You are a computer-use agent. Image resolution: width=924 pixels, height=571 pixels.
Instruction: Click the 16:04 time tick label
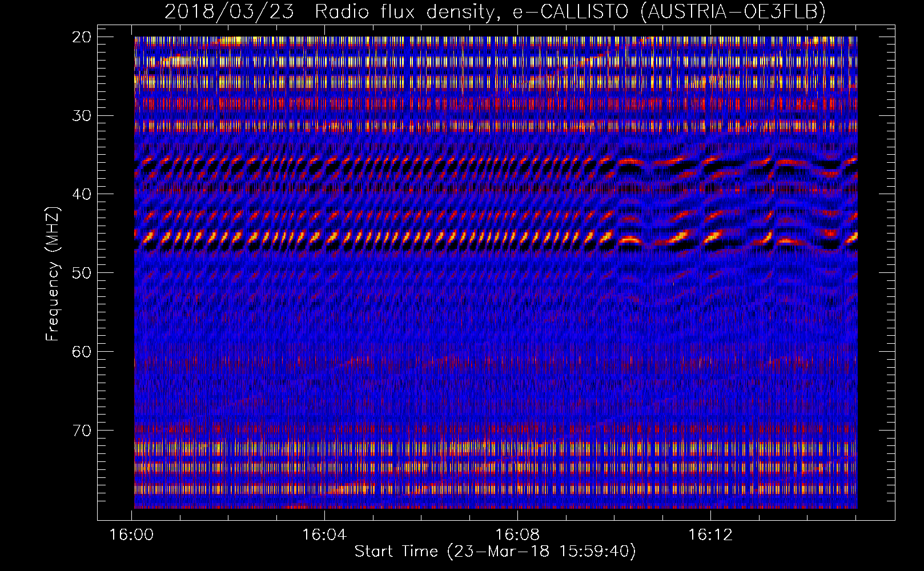click(x=324, y=535)
